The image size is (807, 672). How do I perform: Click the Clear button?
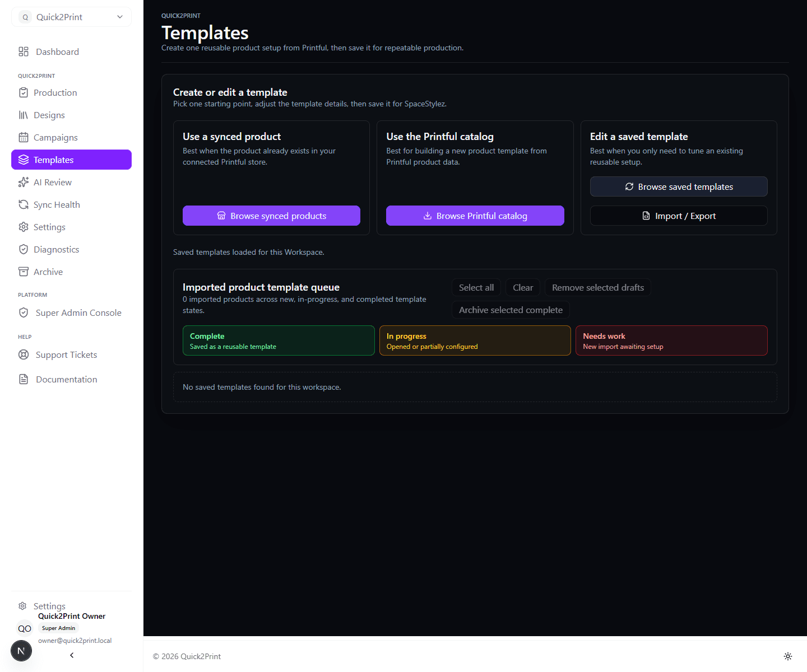tap(523, 287)
